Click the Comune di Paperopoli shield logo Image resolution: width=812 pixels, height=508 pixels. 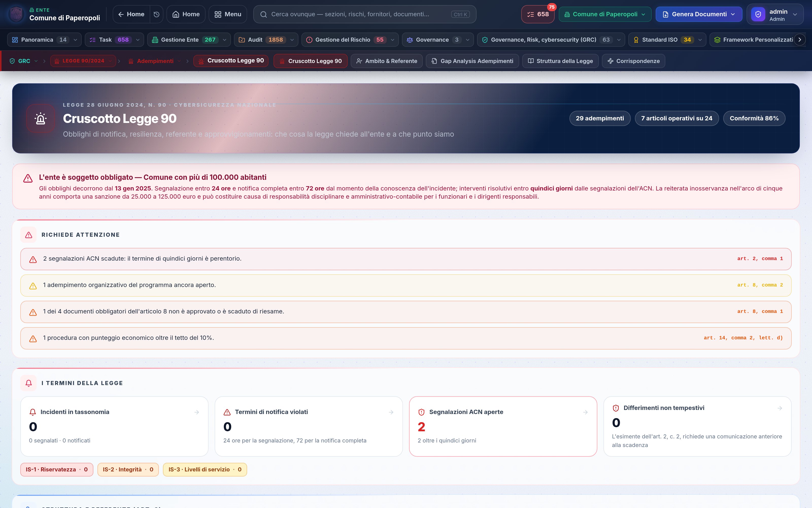pos(16,14)
